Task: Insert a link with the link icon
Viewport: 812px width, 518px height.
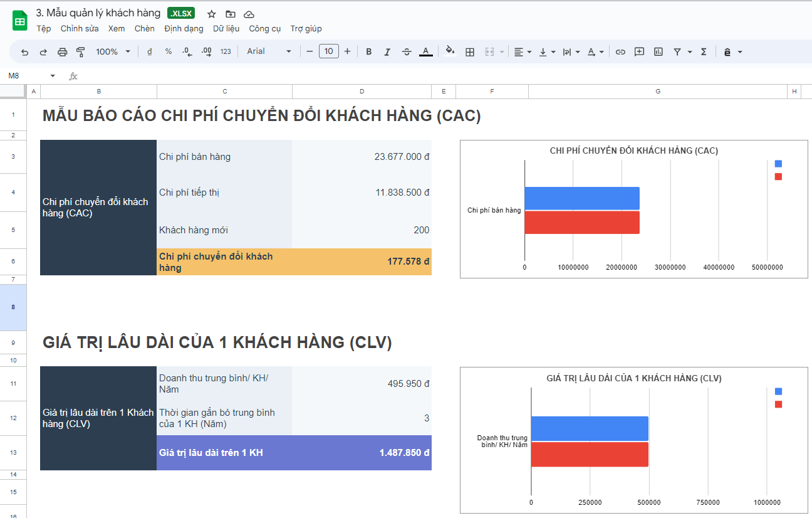Action: (620, 51)
